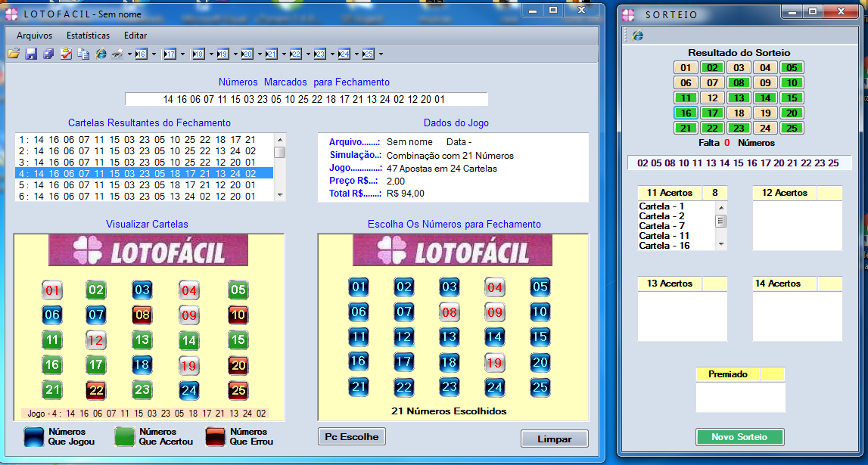
Task: Click the 17 numbers toolbar icon
Action: (x=170, y=54)
